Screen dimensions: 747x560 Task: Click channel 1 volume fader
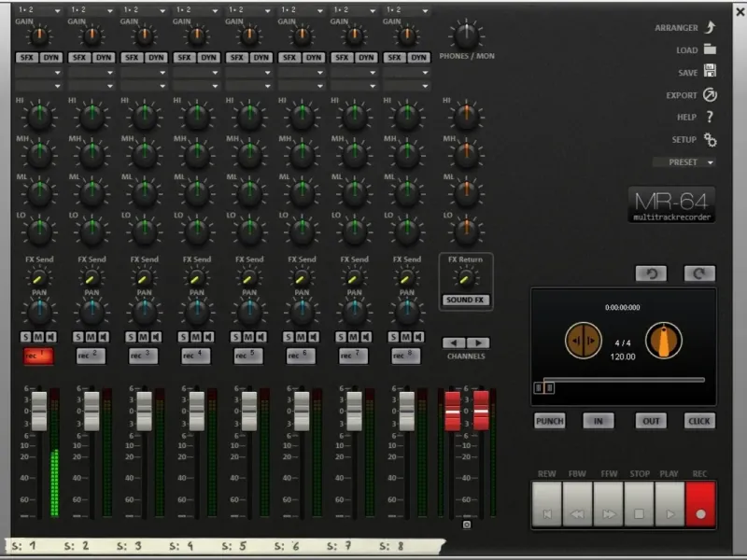39,411
